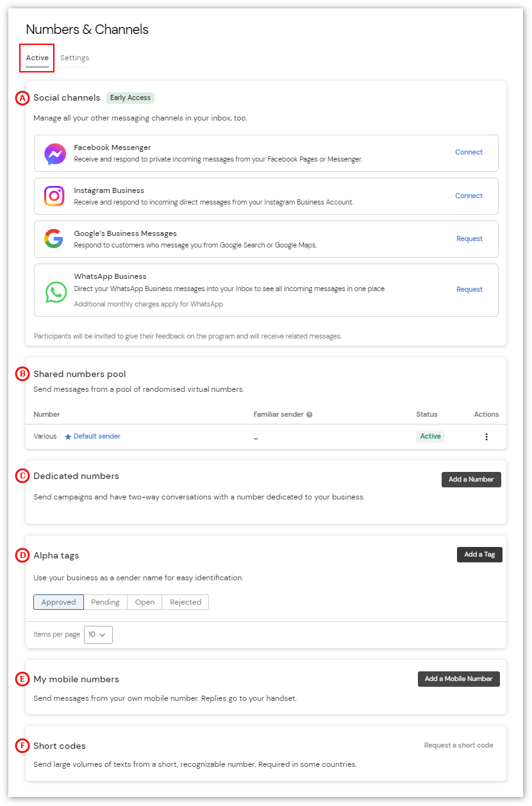The image size is (532, 806).
Task: Click the Facebook Messenger channel icon
Action: (x=55, y=153)
